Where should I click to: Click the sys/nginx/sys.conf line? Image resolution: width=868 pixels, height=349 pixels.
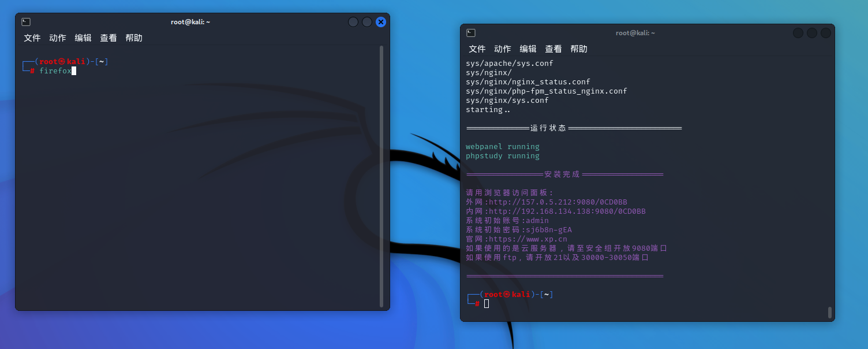[x=507, y=101]
